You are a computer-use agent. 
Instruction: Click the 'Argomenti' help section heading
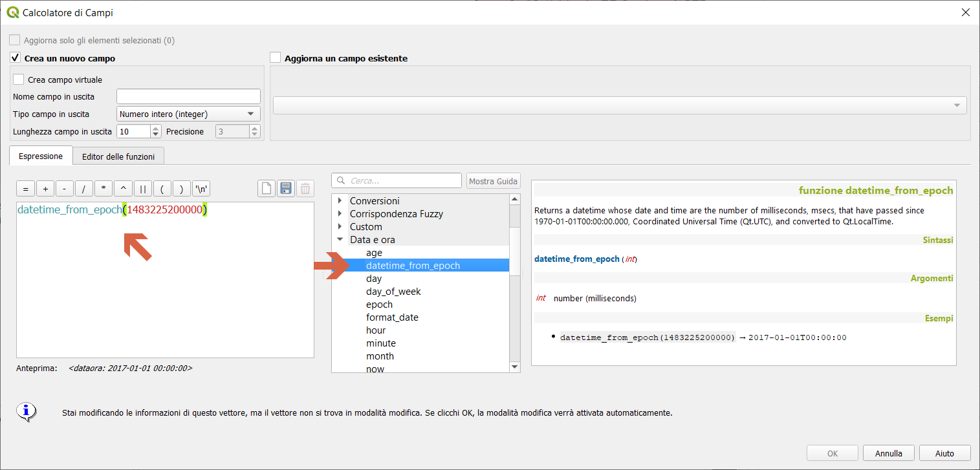pos(932,279)
